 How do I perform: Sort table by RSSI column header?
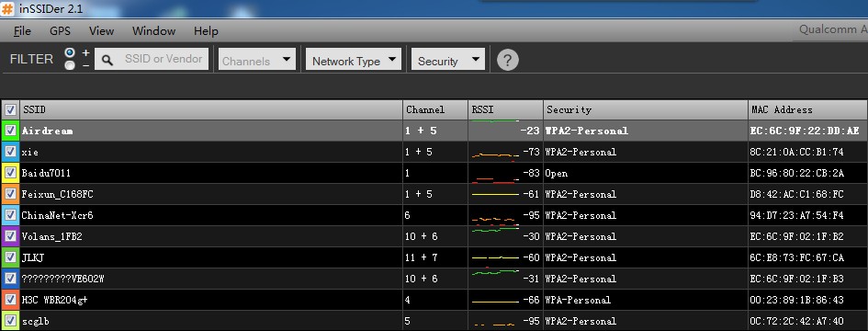(x=505, y=109)
